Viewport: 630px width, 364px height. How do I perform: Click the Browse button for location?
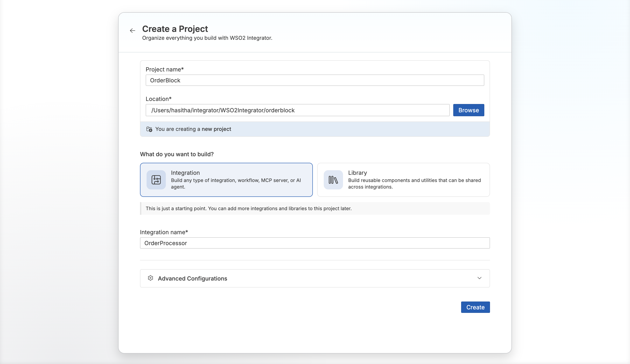click(469, 110)
